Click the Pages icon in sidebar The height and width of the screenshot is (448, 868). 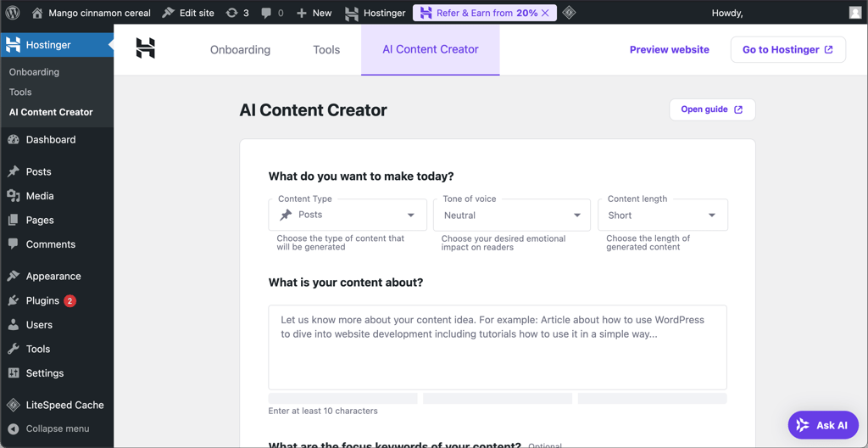[x=14, y=220]
